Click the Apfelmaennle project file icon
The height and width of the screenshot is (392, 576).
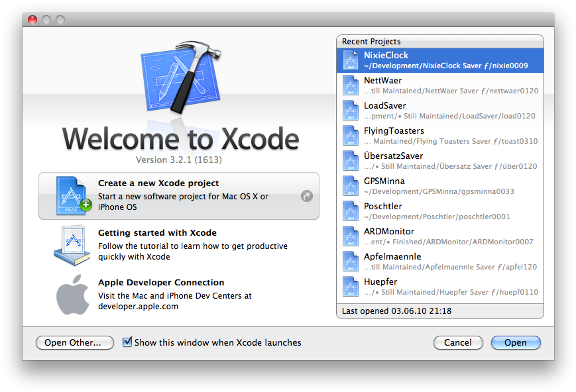(351, 262)
